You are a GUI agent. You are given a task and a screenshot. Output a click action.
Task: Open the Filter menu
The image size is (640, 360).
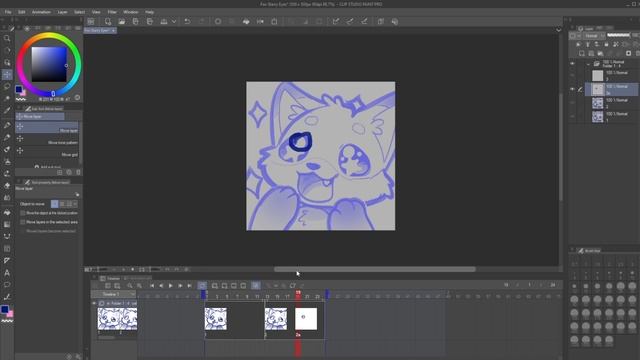[112, 12]
